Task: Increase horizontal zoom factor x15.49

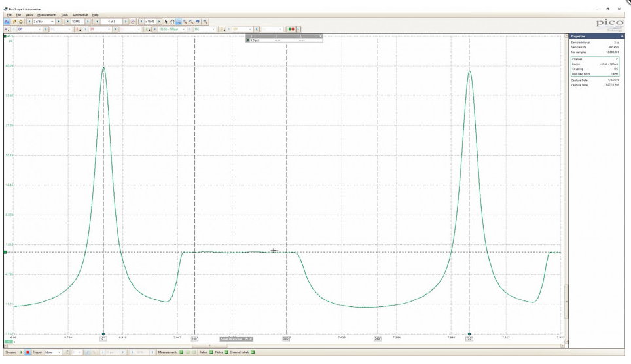Action: coord(159,22)
